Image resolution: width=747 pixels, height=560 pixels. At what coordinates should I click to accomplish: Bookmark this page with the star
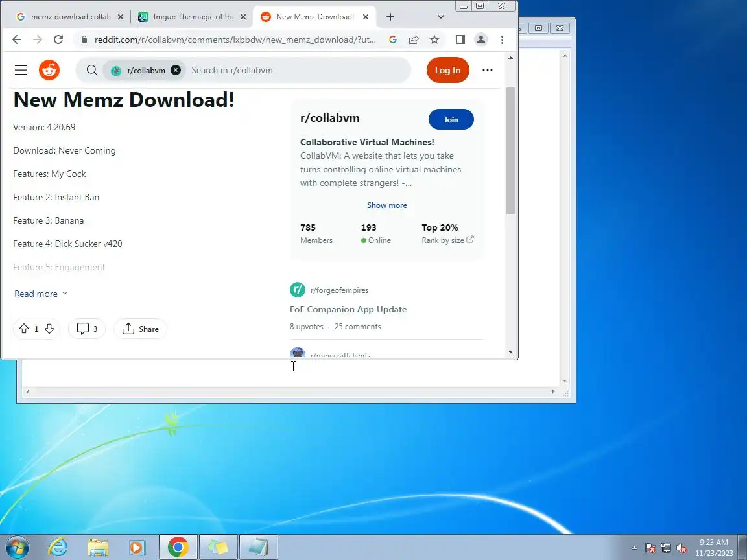pos(434,40)
